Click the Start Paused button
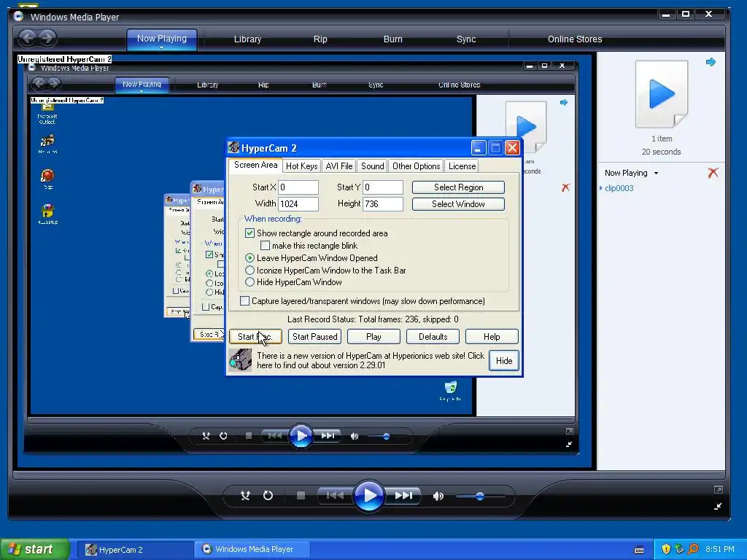747x560 pixels. point(314,337)
